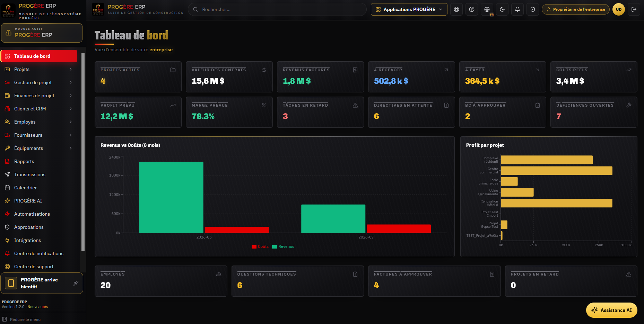This screenshot has height=324, width=644.
Task: Expand the Employés submenu chevron
Action: click(71, 122)
